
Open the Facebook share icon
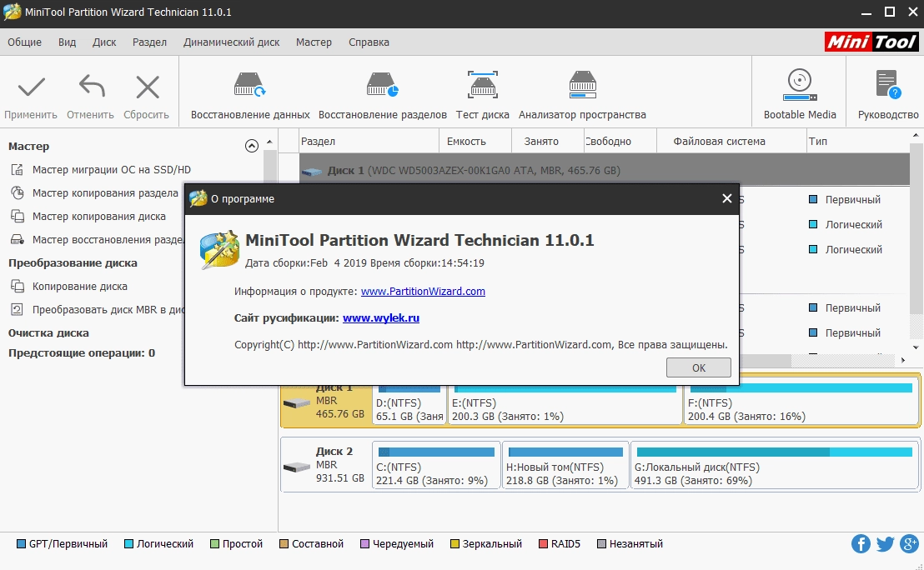[x=861, y=543]
